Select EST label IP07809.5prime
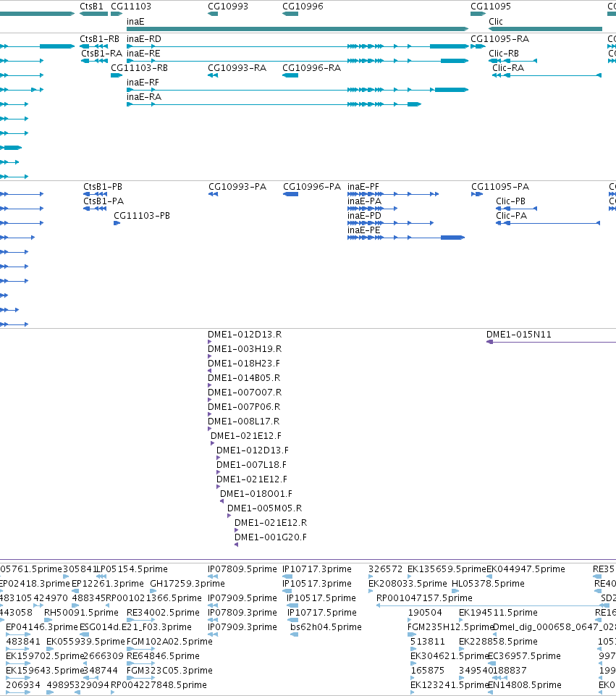The image size is (616, 696). click(x=242, y=569)
